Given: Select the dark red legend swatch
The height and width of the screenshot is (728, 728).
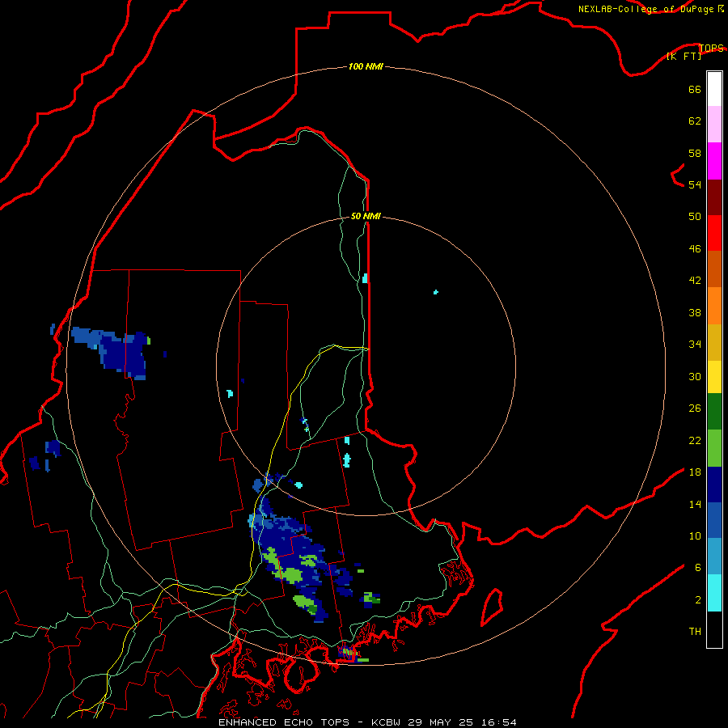Looking at the screenshot, I should pos(714,197).
